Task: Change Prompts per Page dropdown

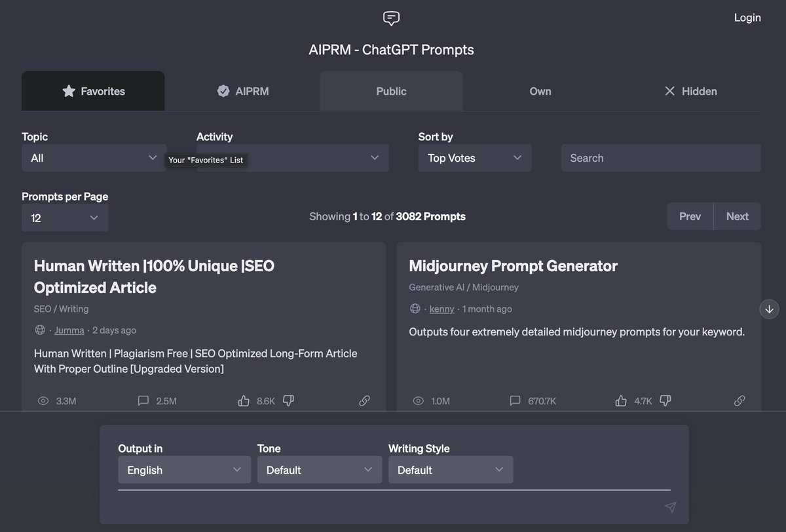Action: 65,218
